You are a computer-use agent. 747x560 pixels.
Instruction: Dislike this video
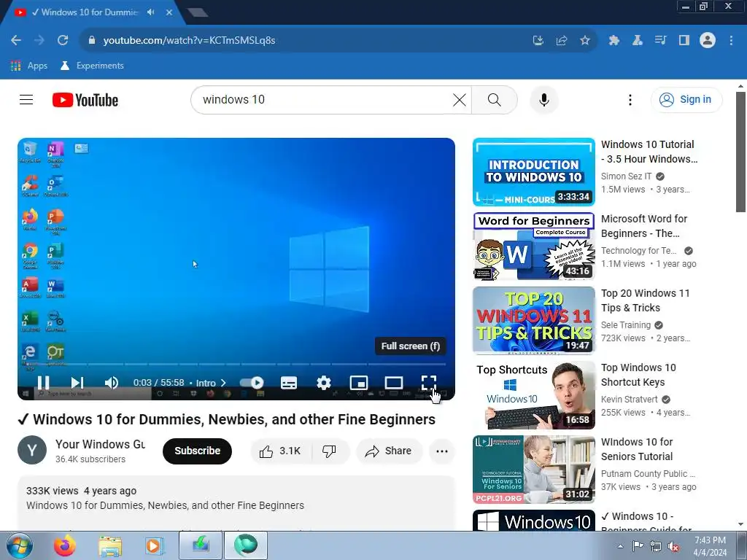(329, 451)
